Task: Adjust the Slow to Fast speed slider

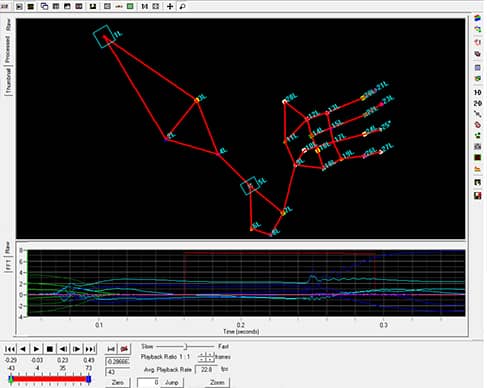Action: 186,347
